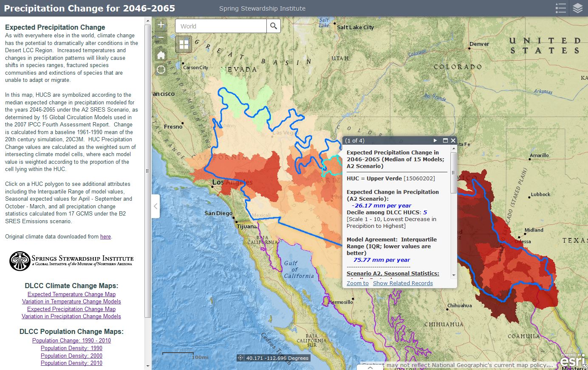Open Expected Temperature Change Map link

pyautogui.click(x=71, y=294)
